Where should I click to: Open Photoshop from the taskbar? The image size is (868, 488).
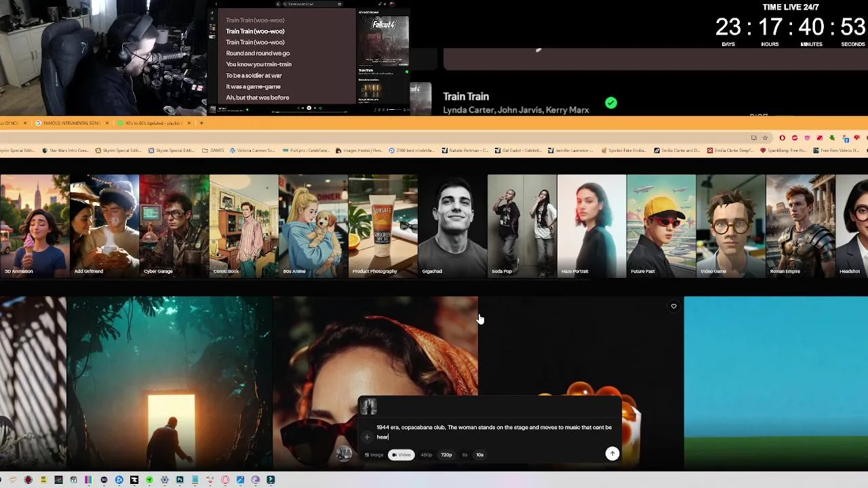pos(180,480)
